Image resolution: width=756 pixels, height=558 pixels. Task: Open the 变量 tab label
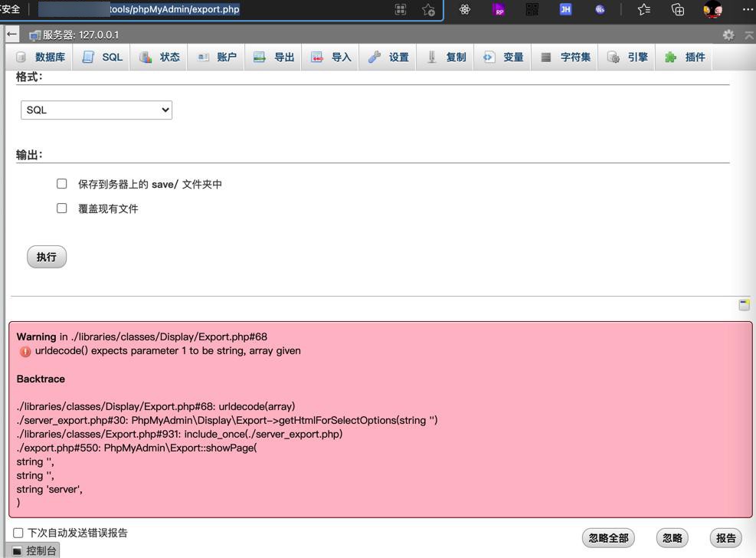pyautogui.click(x=513, y=57)
